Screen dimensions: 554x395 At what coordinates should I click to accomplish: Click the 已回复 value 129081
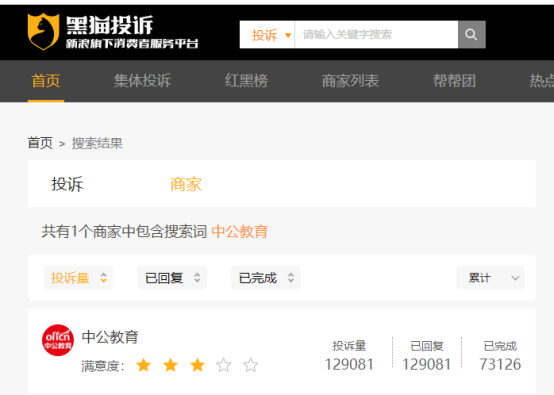(427, 364)
